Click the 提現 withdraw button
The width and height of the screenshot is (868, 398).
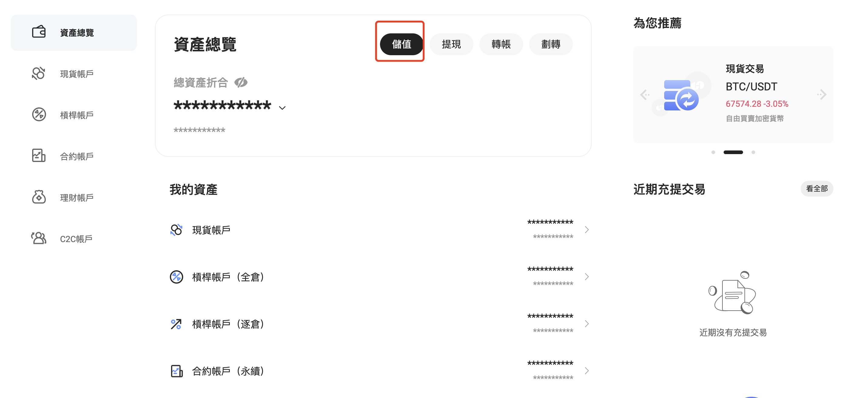pos(451,44)
